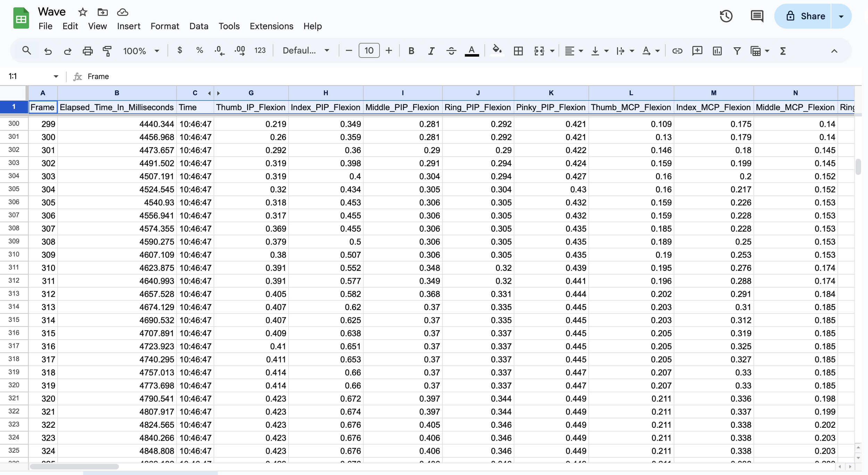This screenshot has width=868, height=475.
Task: Open version history clock icon
Action: point(726,16)
